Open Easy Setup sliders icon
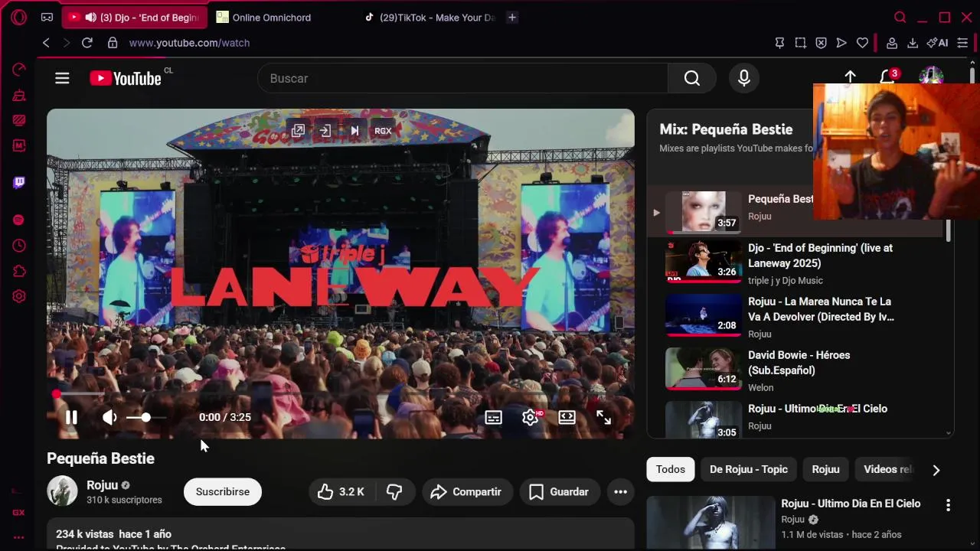 tap(962, 43)
